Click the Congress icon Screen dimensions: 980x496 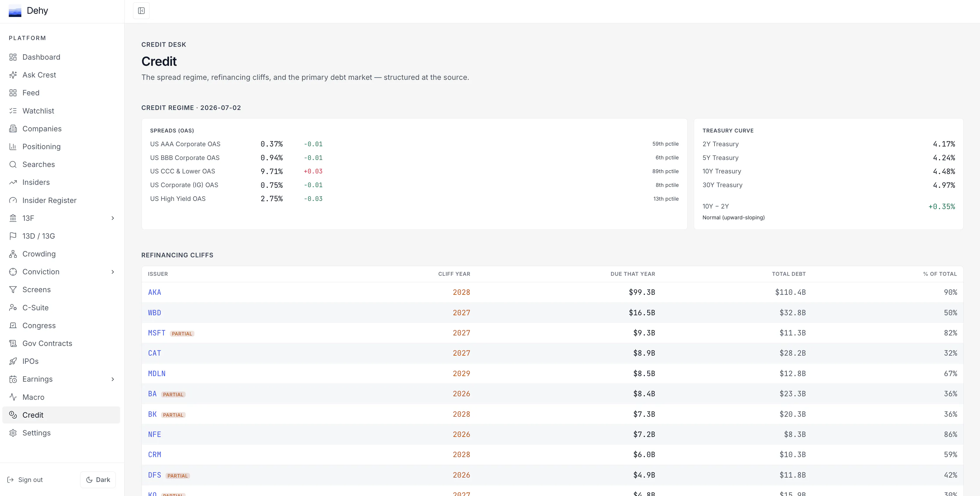coord(13,325)
